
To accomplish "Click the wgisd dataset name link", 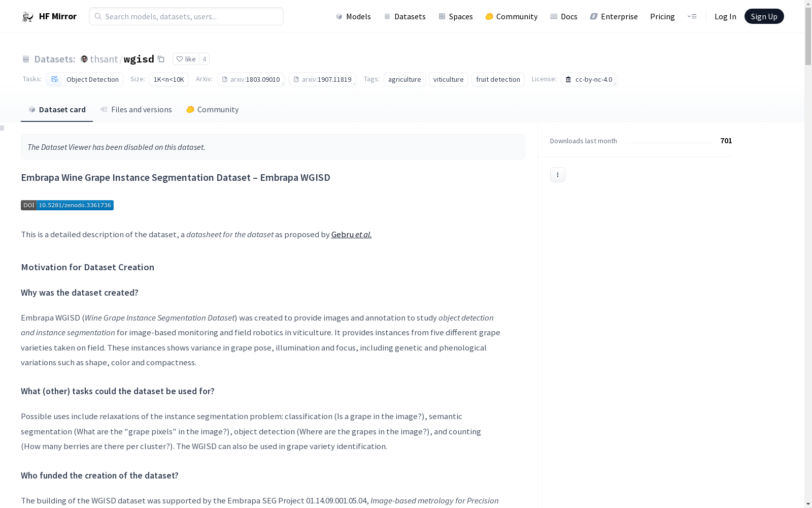I will coord(139,59).
